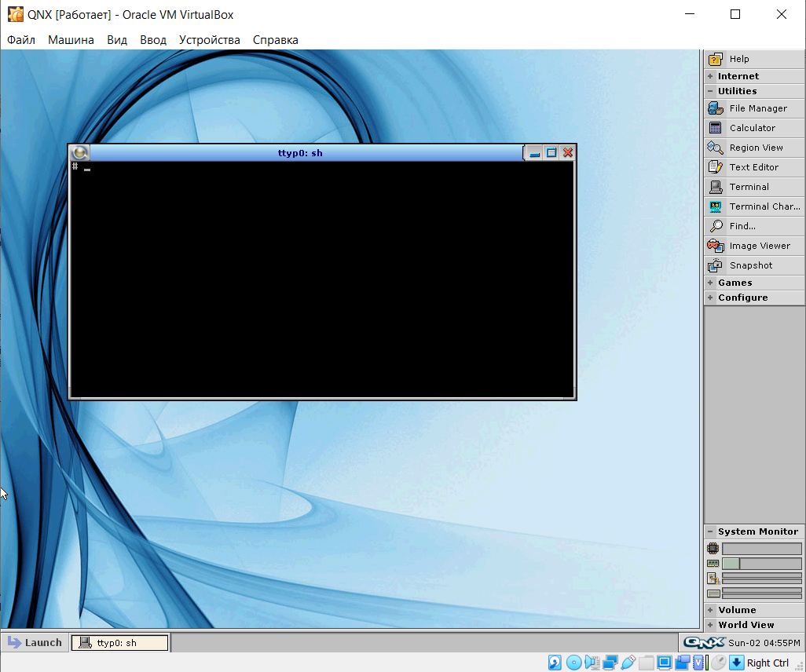Open the Вид menu

tap(117, 39)
